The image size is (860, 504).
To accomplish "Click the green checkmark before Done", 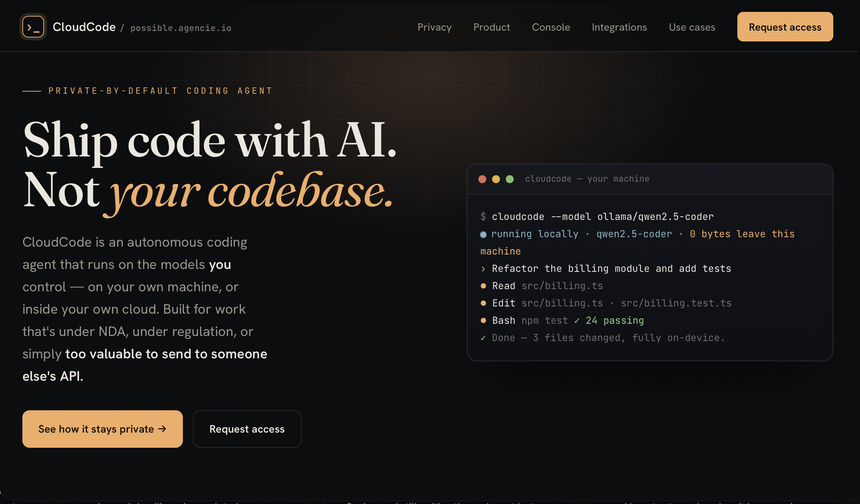I will 483,338.
